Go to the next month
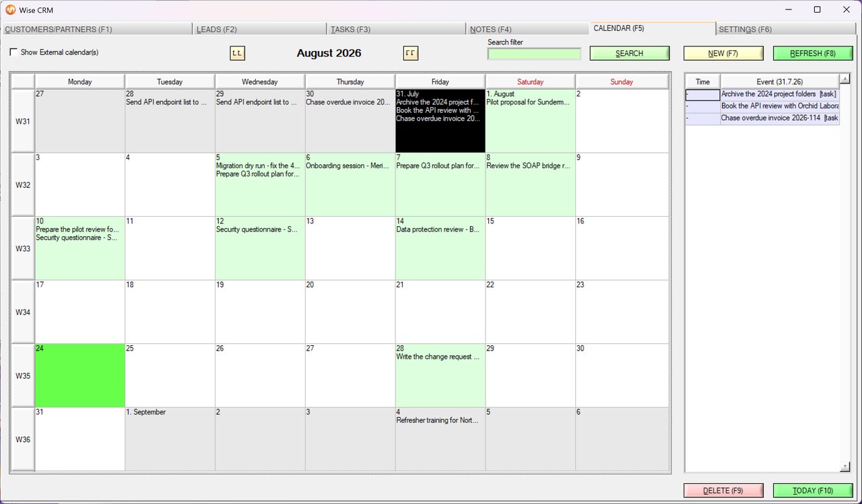The image size is (862, 504). coord(411,53)
